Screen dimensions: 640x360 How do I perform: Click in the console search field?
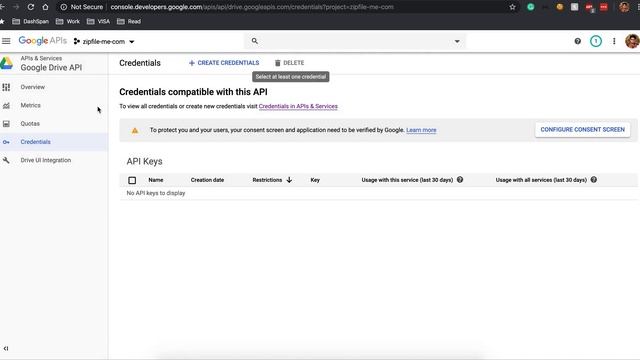click(x=355, y=41)
